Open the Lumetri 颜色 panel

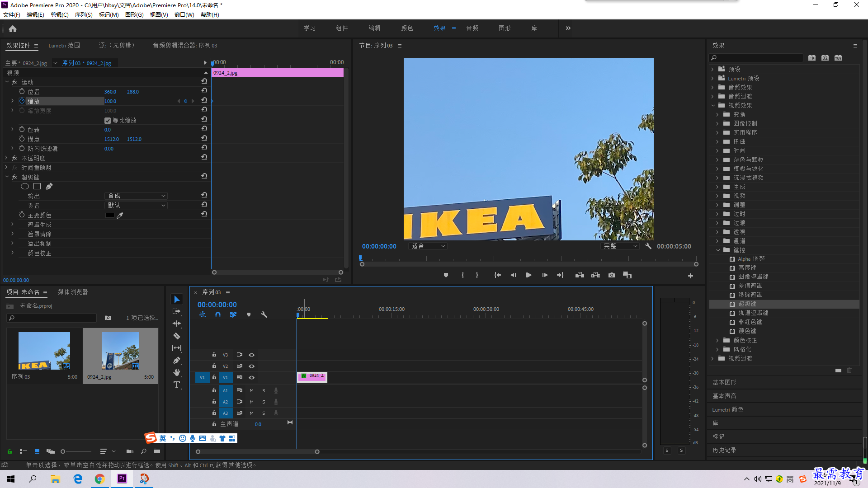coord(728,409)
